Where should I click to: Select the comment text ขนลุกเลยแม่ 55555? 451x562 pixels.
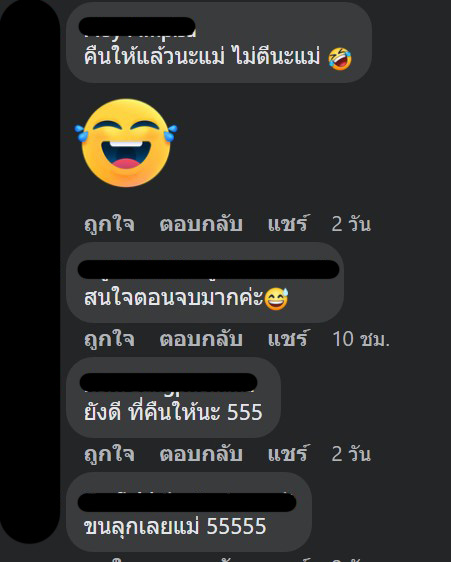[x=175, y=526]
